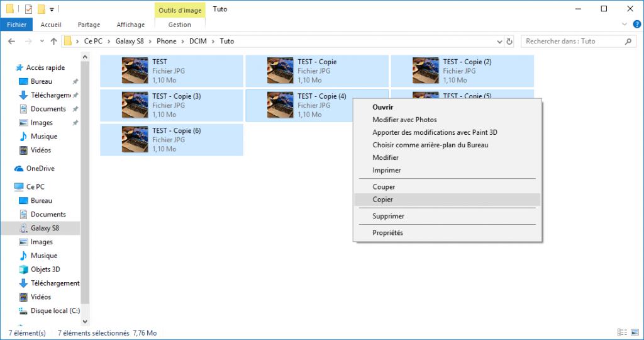This screenshot has width=644, height=340.
Task: Open the Affichage ribbon tab
Action: tap(130, 25)
